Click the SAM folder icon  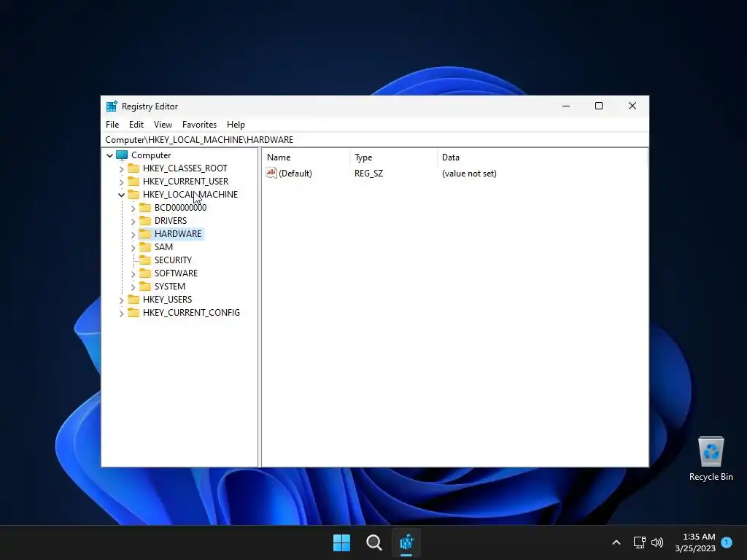145,246
